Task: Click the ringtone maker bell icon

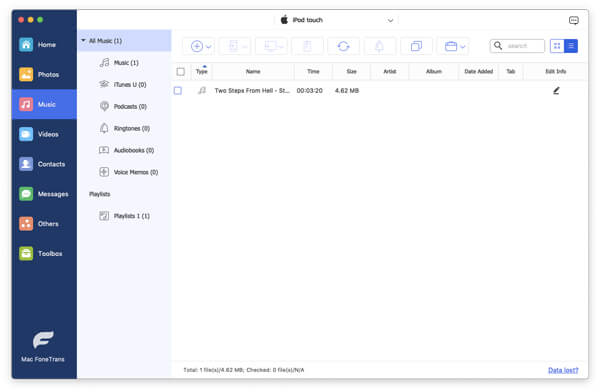Action: pyautogui.click(x=379, y=46)
